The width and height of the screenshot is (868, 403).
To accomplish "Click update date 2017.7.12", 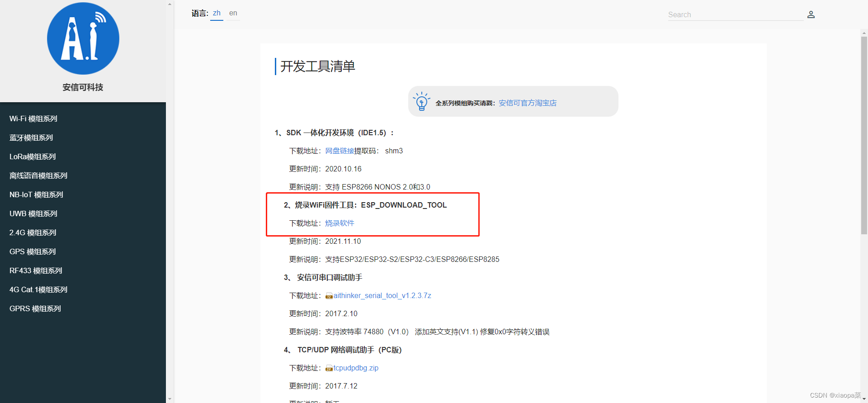I will [x=341, y=386].
